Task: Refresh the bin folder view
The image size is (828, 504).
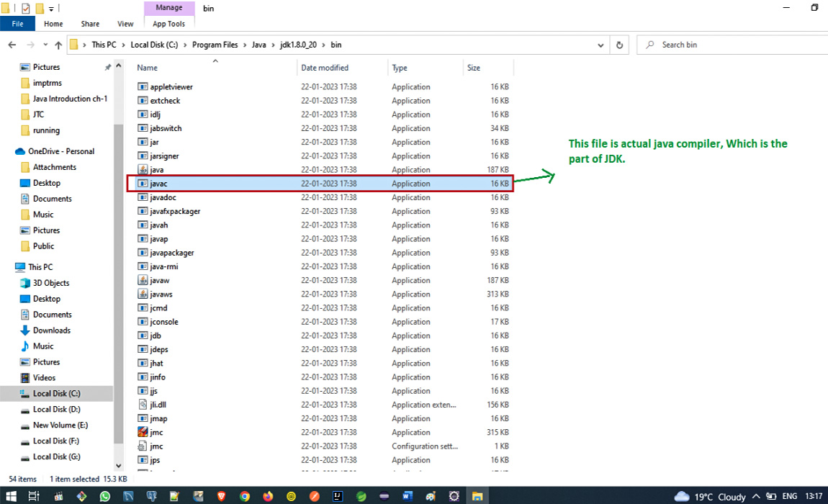Action: [x=619, y=45]
